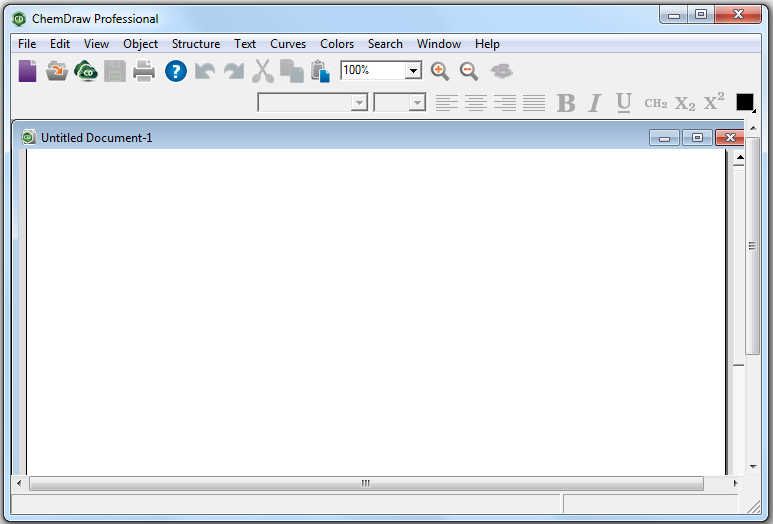Open the zoom percentage dropdown arrow
The image size is (773, 524).
pyautogui.click(x=414, y=70)
